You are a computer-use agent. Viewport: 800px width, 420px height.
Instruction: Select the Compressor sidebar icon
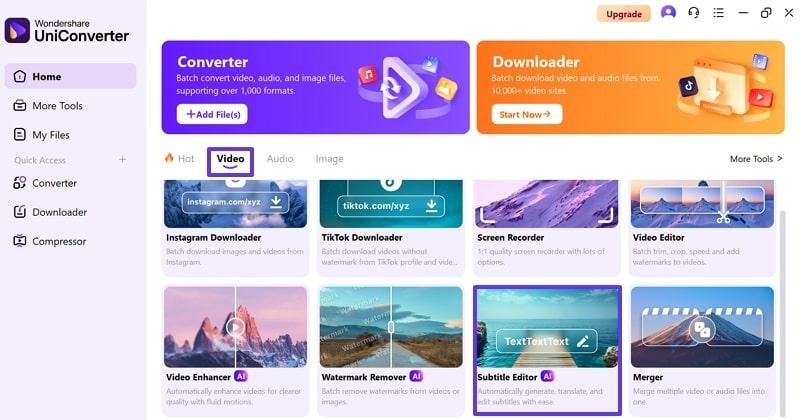[x=19, y=241]
